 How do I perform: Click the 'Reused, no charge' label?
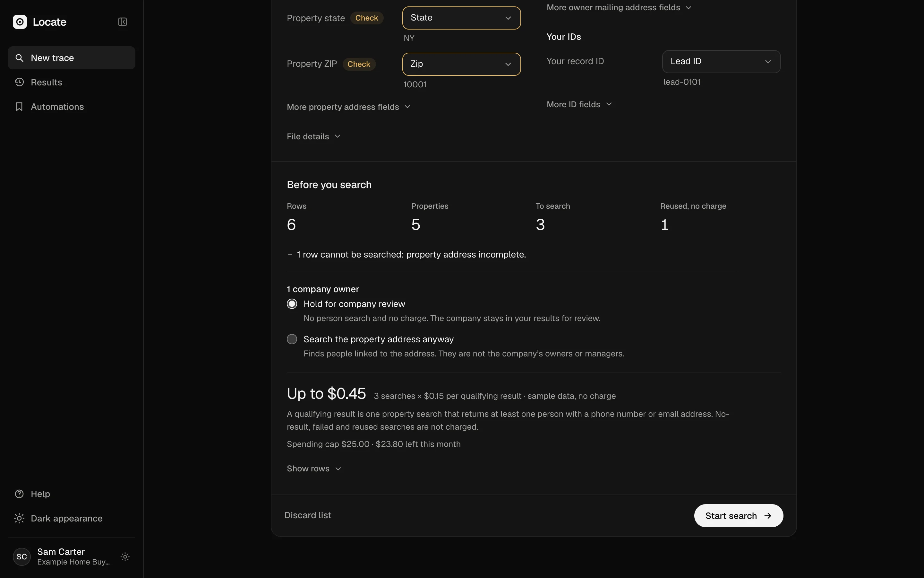(693, 206)
